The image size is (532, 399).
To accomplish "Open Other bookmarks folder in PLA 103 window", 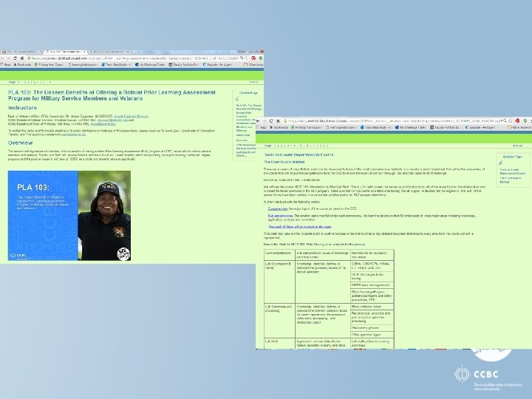I will tap(253, 64).
